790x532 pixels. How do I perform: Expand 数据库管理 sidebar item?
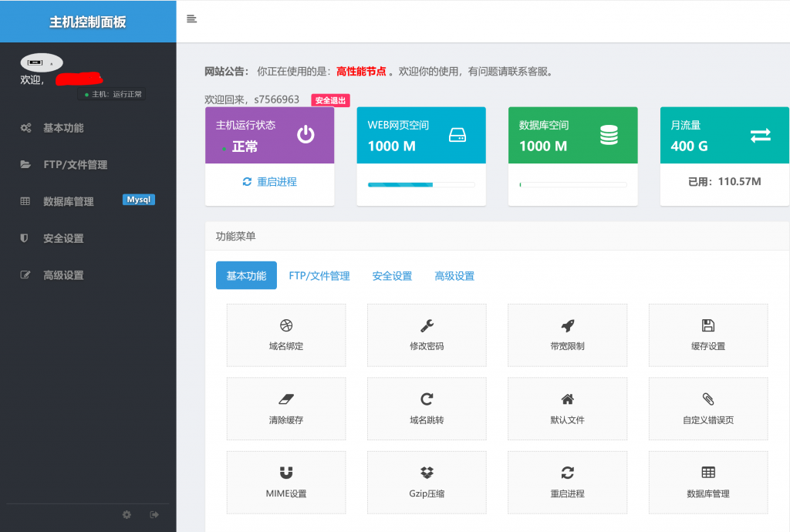pos(68,201)
